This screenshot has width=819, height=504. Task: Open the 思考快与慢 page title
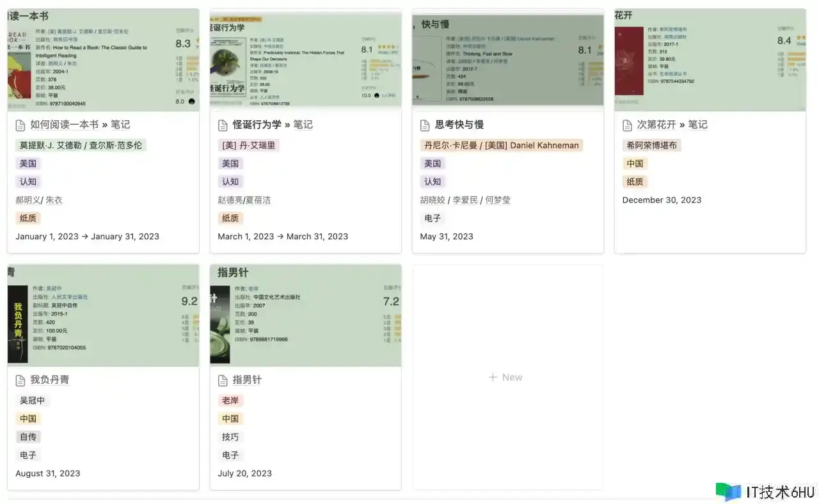(459, 125)
